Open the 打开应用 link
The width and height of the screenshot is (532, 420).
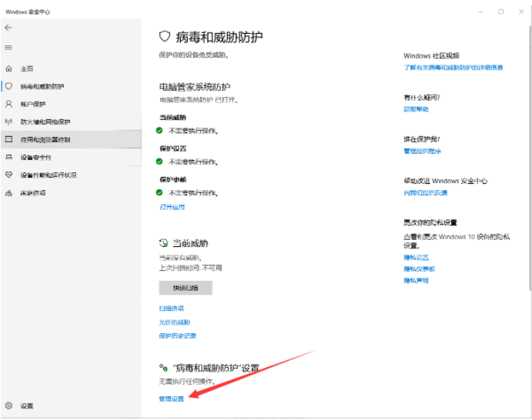(172, 207)
